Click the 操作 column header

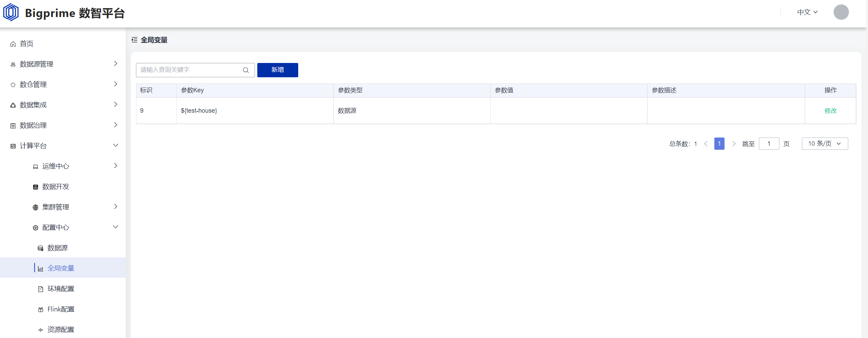(831, 90)
